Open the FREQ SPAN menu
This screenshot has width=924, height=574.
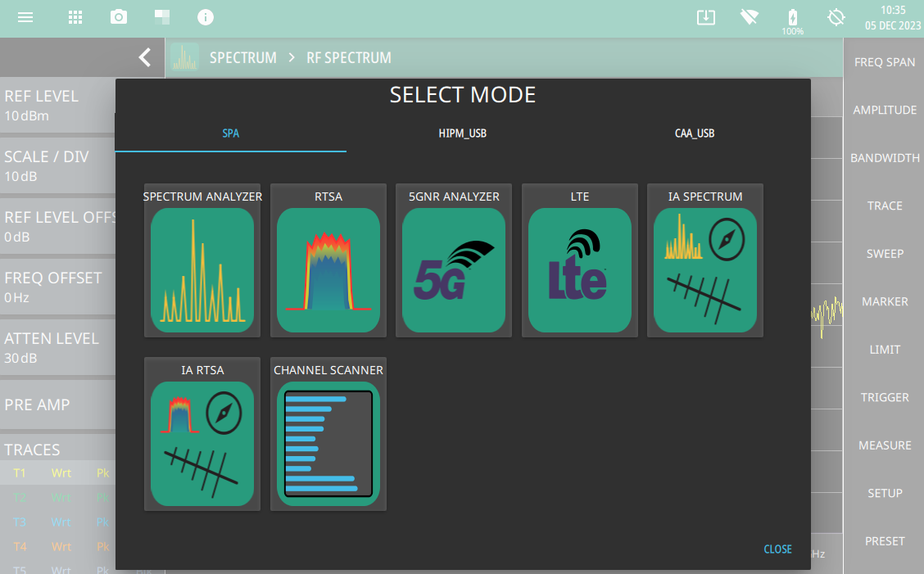click(885, 62)
